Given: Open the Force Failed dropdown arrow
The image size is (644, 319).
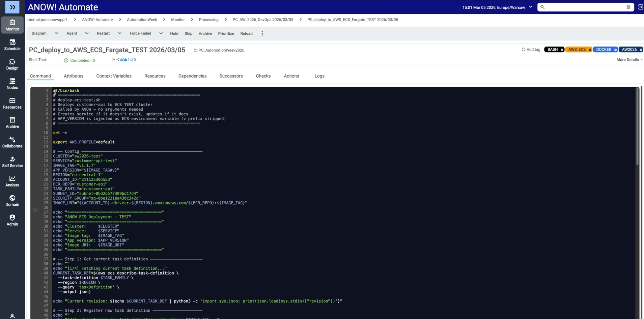Looking at the screenshot, I should pyautogui.click(x=161, y=33).
